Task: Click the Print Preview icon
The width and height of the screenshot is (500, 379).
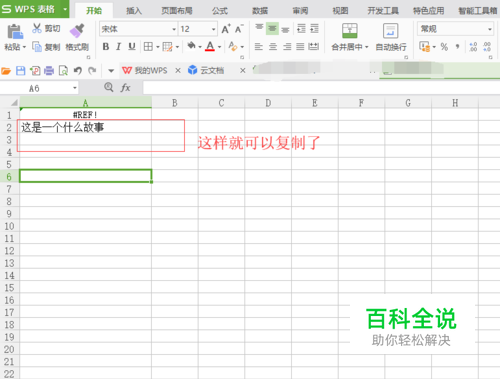Action: pyautogui.click(x=63, y=71)
